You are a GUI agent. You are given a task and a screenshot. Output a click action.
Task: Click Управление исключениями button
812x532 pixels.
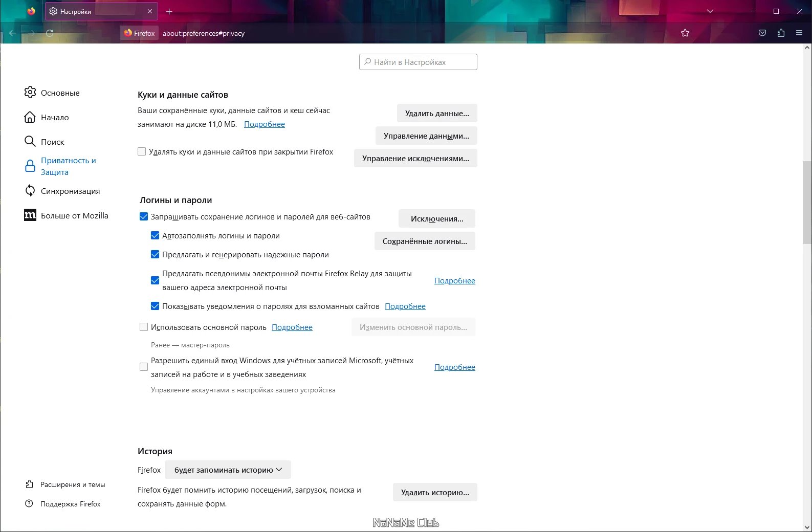[x=415, y=158]
